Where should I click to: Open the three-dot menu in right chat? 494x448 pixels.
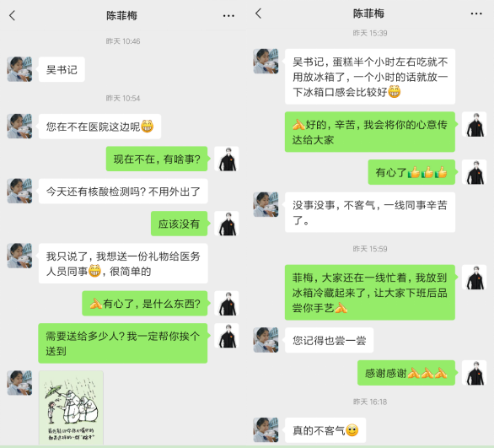[x=476, y=13]
